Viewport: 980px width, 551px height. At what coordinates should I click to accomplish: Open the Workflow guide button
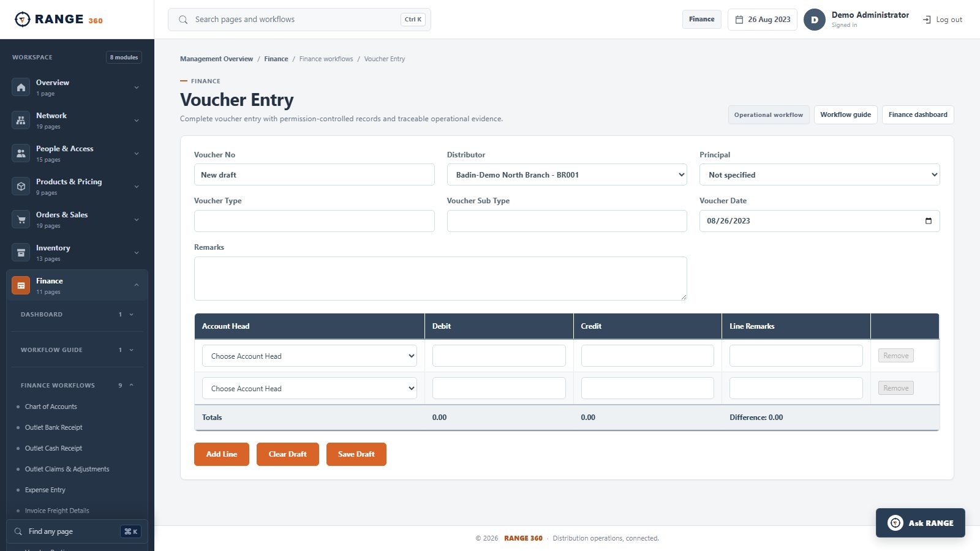[x=846, y=114]
